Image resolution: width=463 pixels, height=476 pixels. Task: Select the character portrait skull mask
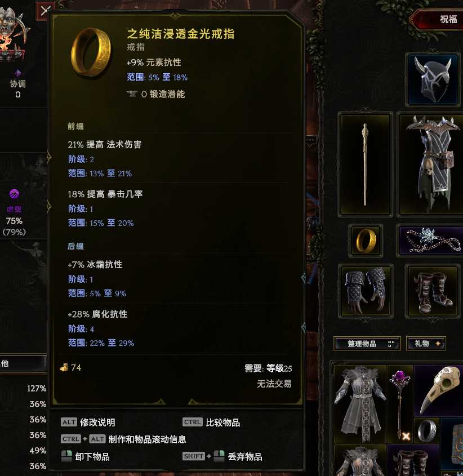12,33
